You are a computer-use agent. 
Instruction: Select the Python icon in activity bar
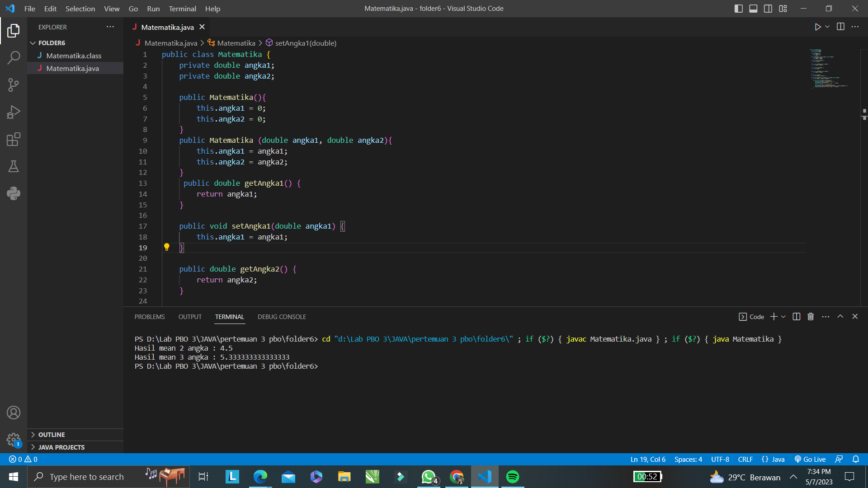click(14, 193)
